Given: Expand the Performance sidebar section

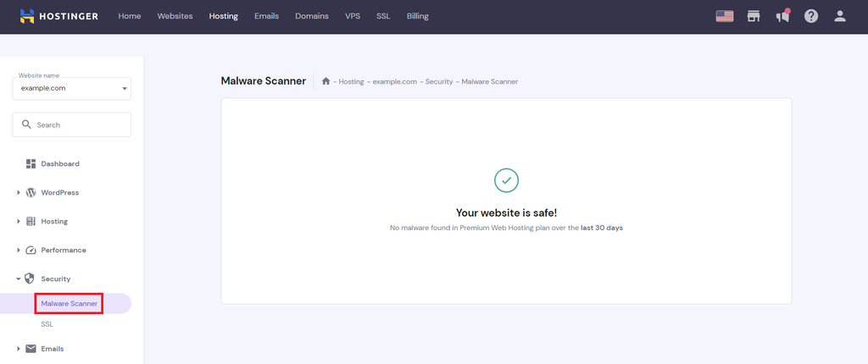Looking at the screenshot, I should 19,251.
